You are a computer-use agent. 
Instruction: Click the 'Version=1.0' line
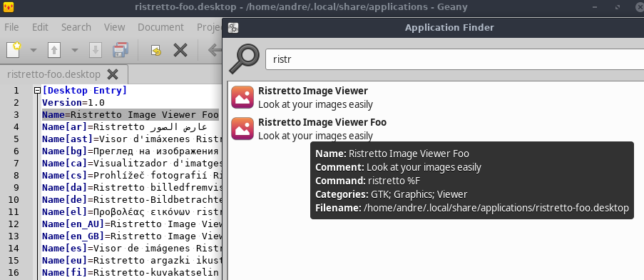73,102
